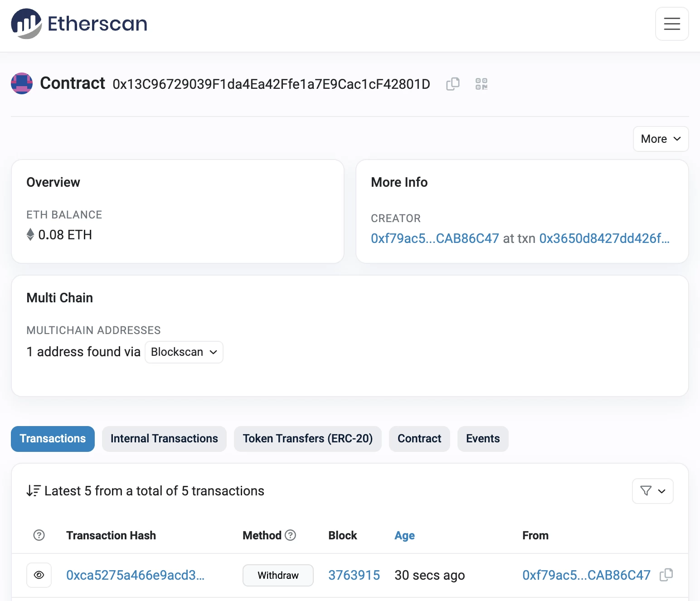Click the Multi Chain card heading
The width and height of the screenshot is (700, 601).
(x=59, y=298)
